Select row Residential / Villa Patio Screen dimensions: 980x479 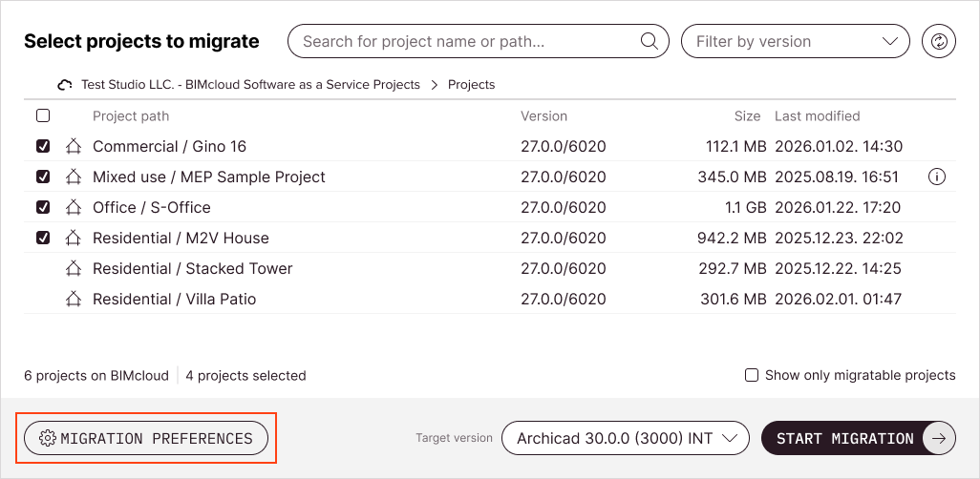(489, 300)
